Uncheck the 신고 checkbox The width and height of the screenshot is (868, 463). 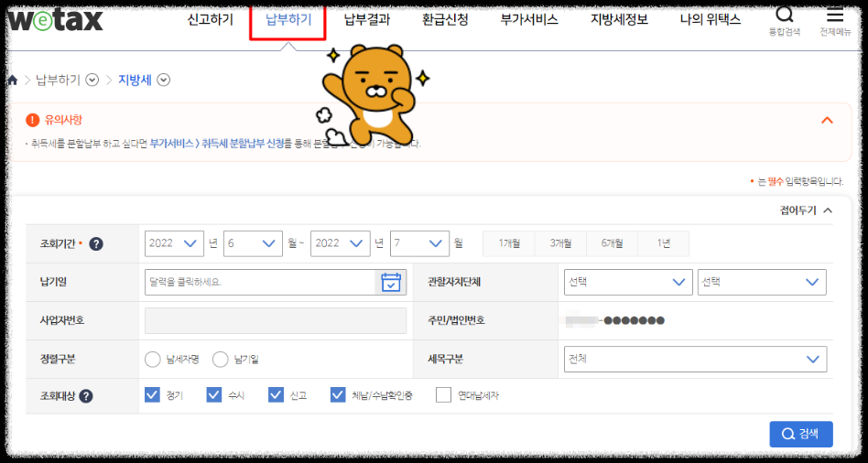coord(276,395)
